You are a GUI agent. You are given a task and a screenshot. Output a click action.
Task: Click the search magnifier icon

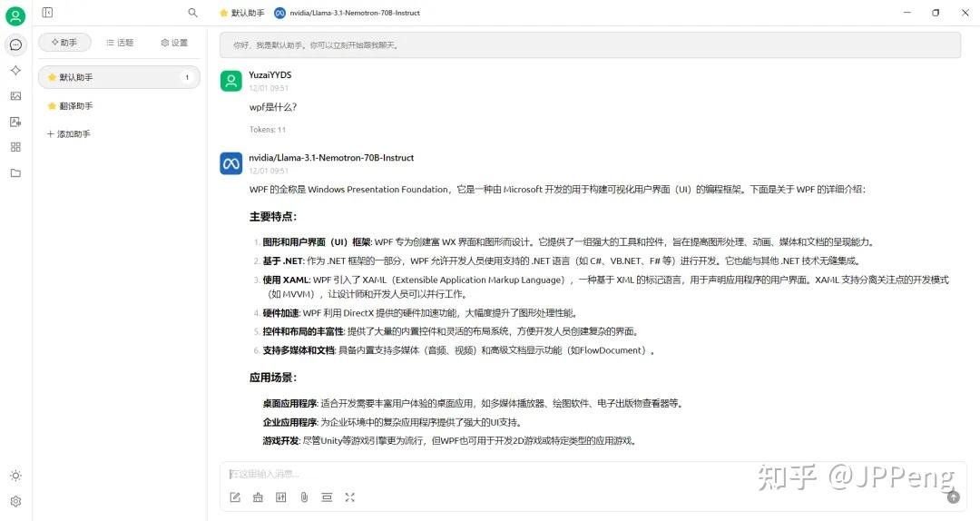pos(192,13)
